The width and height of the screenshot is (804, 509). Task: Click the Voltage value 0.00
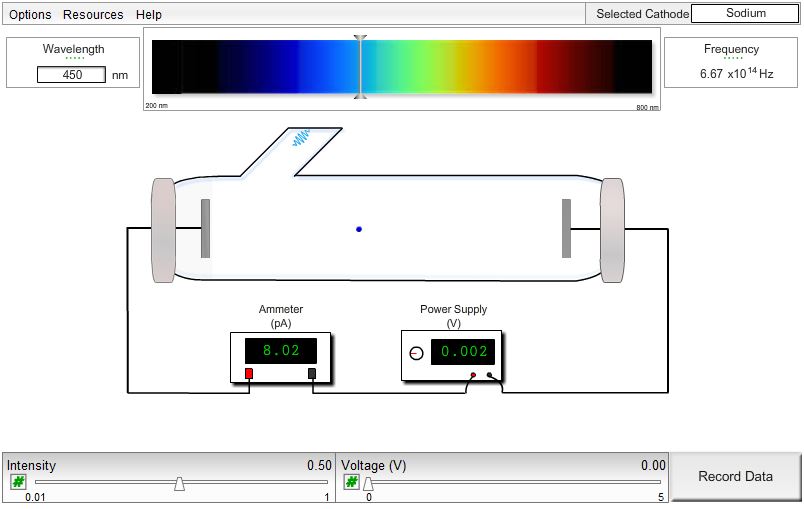[x=653, y=465]
